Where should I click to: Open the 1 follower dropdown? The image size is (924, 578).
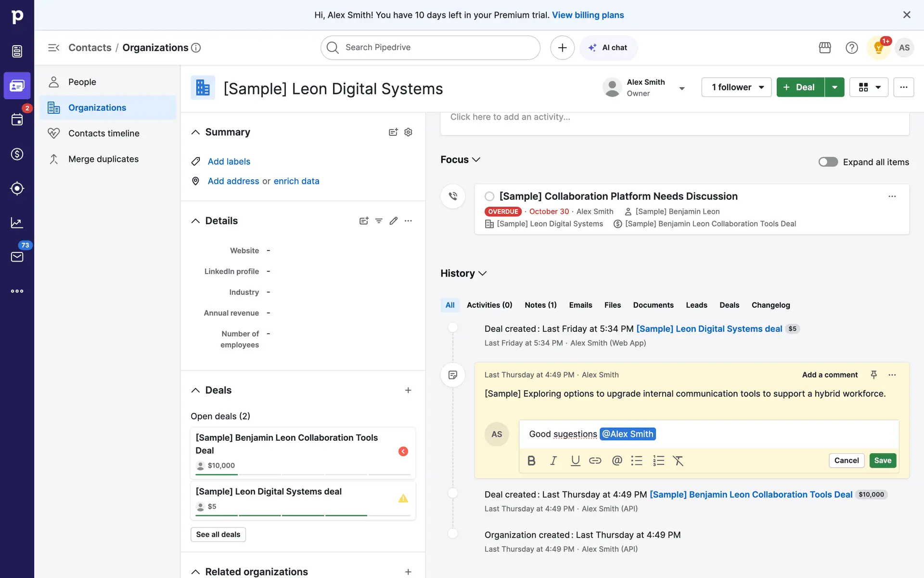[736, 88]
